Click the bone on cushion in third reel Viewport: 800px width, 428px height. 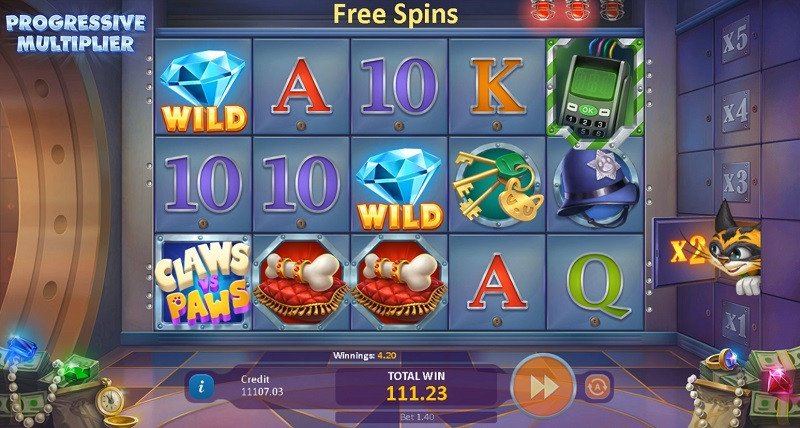click(399, 282)
